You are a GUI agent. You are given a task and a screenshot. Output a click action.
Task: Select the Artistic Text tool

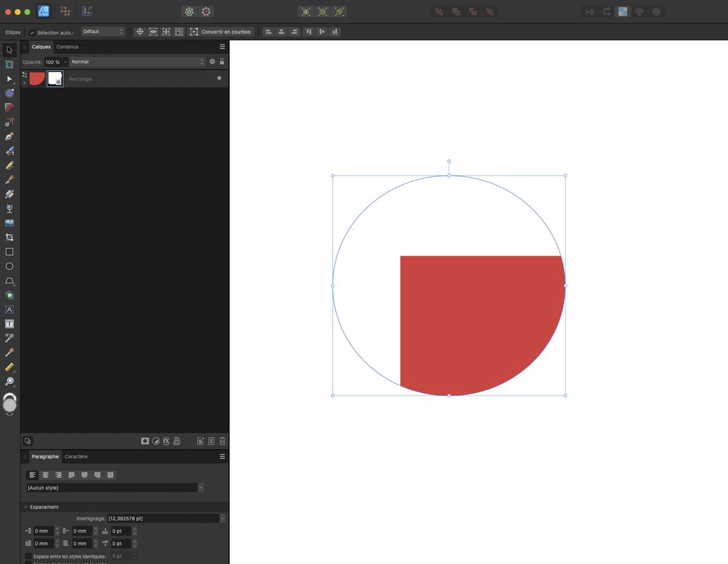(9, 309)
